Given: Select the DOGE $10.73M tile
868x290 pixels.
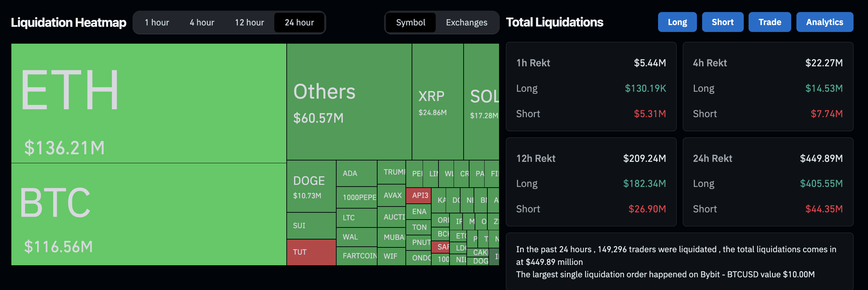Looking at the screenshot, I should 311,186.
